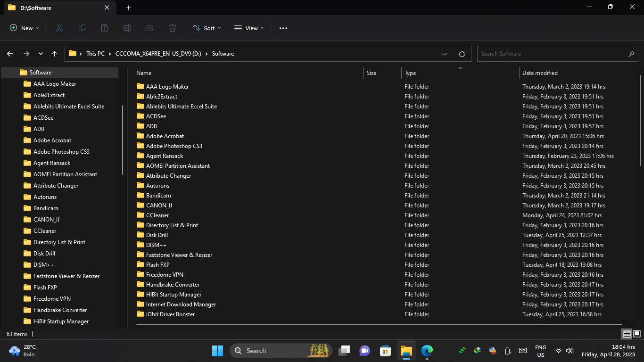The width and height of the screenshot is (644, 362).
Task: Switch to large icons view layout icon
Action: 637,334
